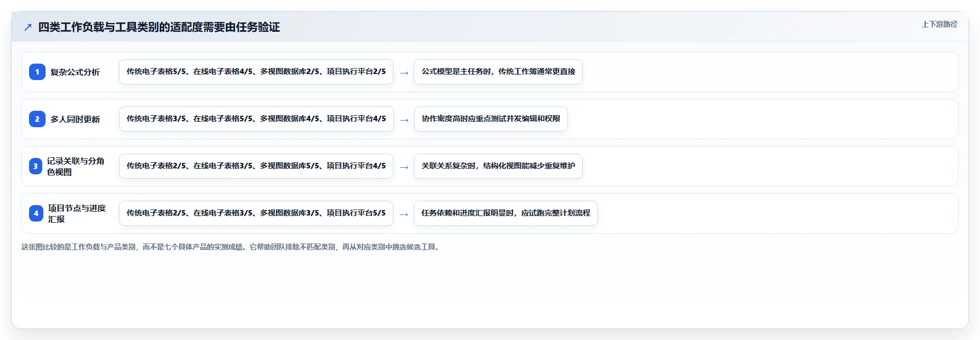
Task: Click the conclusion 公式模型是主任务时，传统工作簿通常更直接
Action: pyautogui.click(x=498, y=72)
